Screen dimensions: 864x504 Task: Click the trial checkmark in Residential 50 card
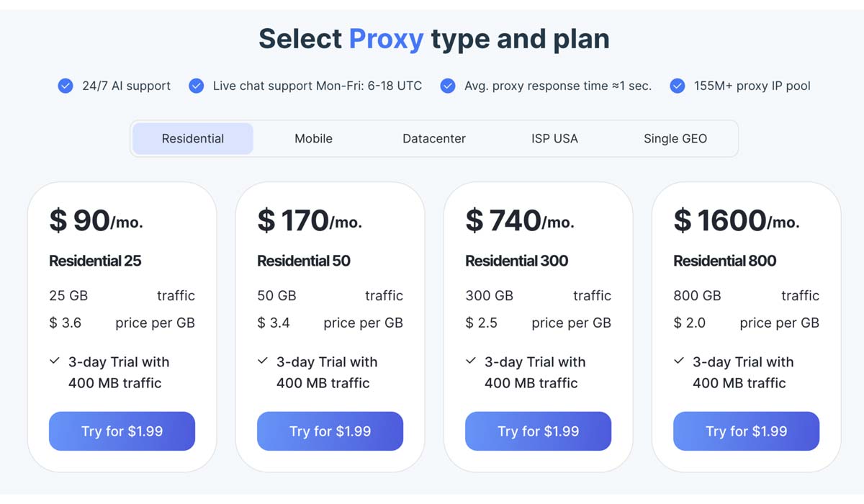click(263, 361)
